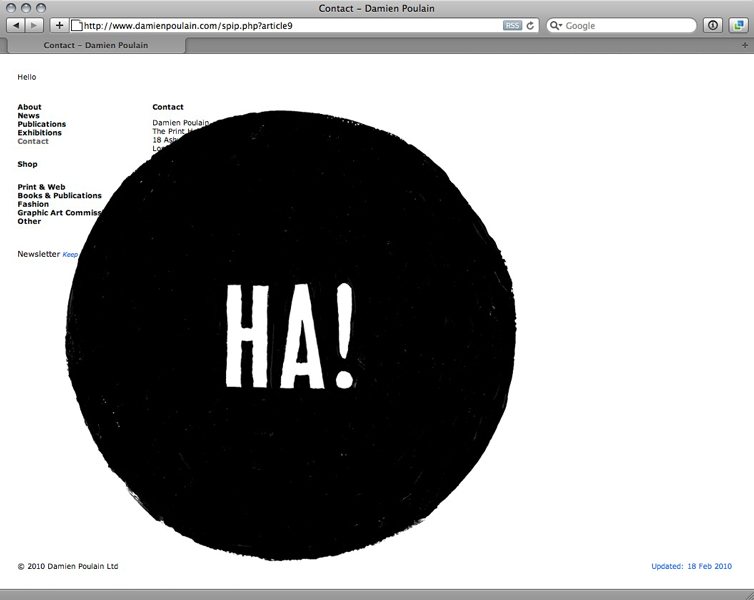The height and width of the screenshot is (600, 754).
Task: Reload the page with the refresh icon
Action: pyautogui.click(x=530, y=25)
